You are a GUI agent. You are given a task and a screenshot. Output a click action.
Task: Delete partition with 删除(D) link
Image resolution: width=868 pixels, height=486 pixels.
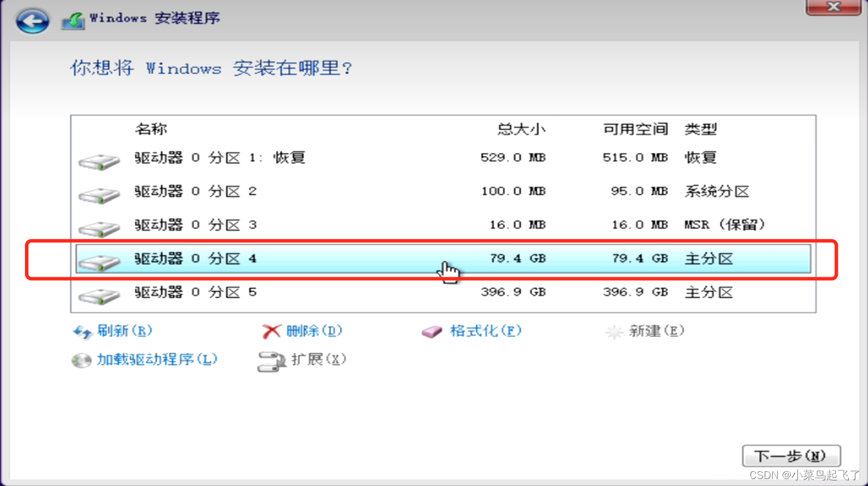(314, 331)
